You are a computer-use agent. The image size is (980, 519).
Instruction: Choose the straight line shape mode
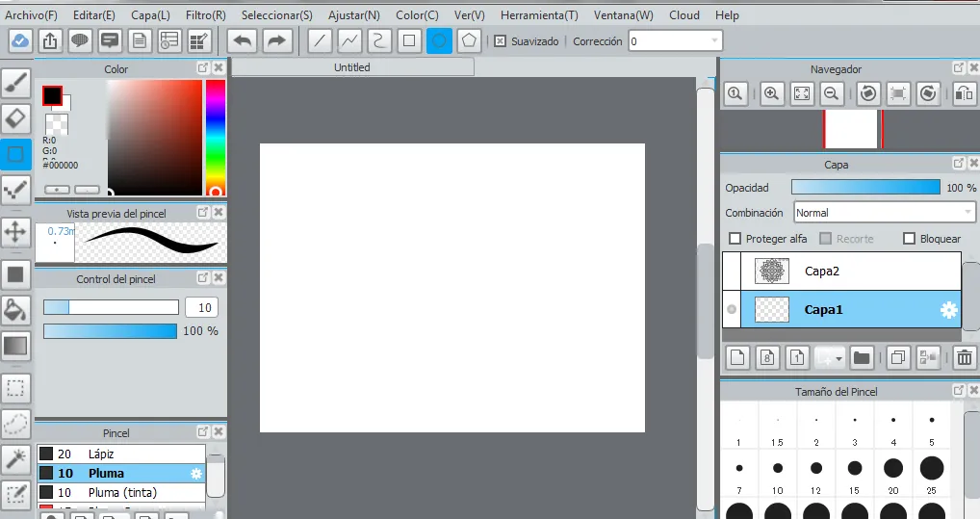(320, 41)
